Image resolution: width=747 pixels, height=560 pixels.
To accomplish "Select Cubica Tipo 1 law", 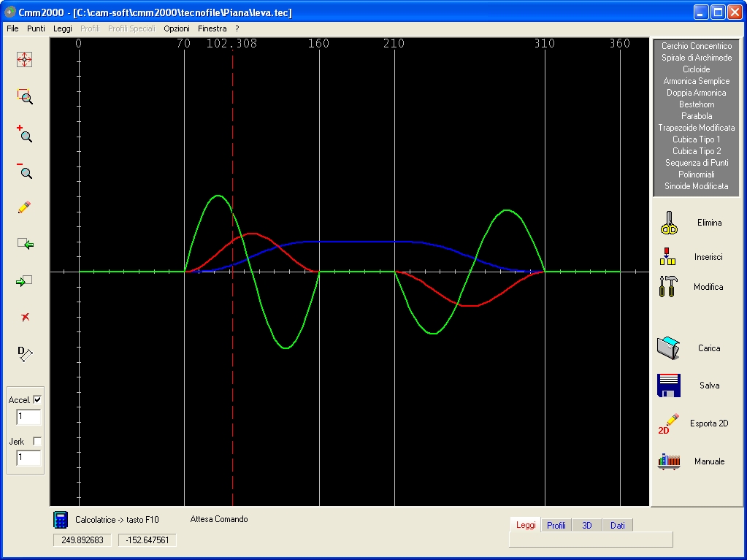I will [697, 139].
